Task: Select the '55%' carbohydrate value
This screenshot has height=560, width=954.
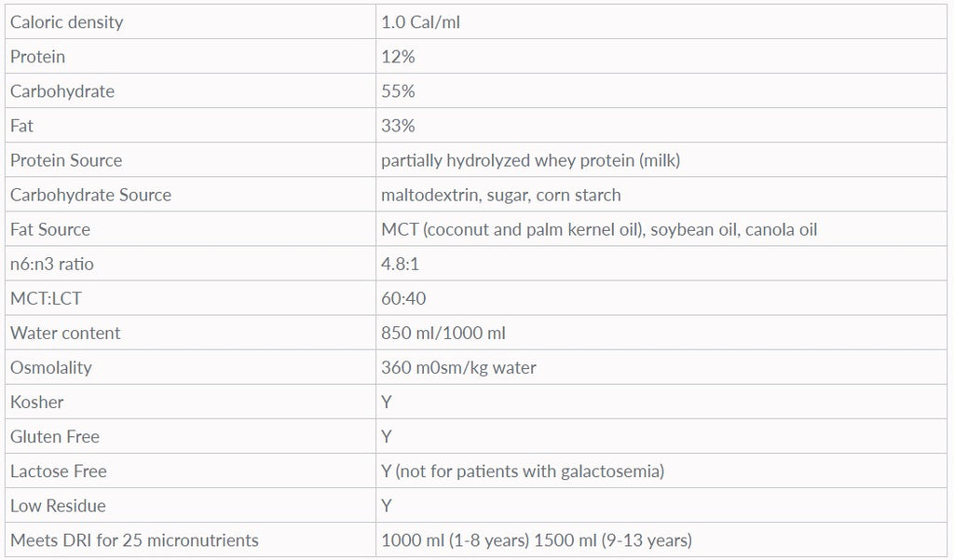Action: [x=398, y=91]
